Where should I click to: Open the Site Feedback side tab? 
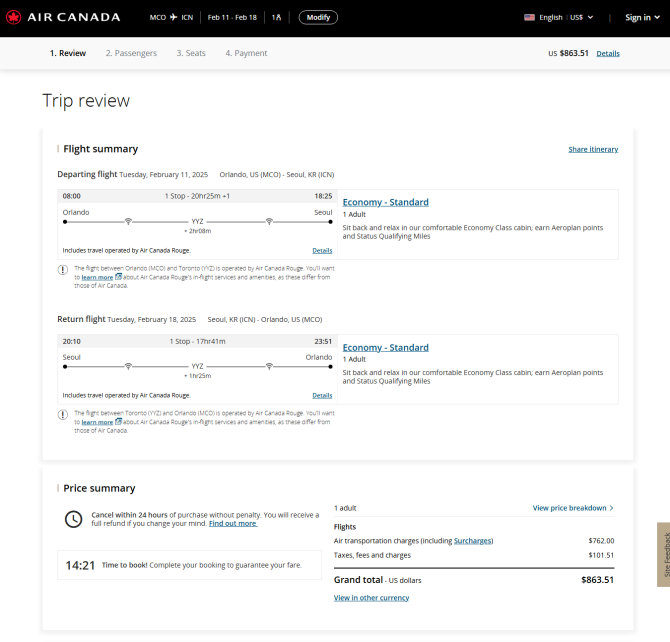pos(664,554)
